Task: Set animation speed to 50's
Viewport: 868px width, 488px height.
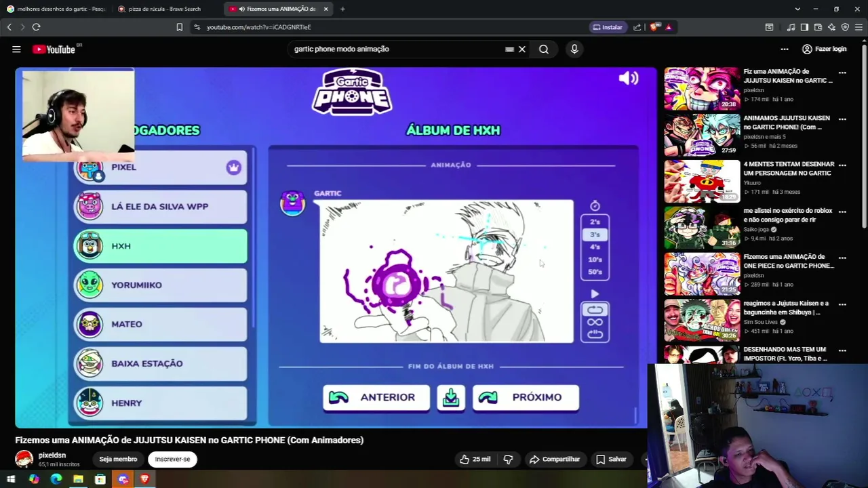Action: click(x=595, y=272)
